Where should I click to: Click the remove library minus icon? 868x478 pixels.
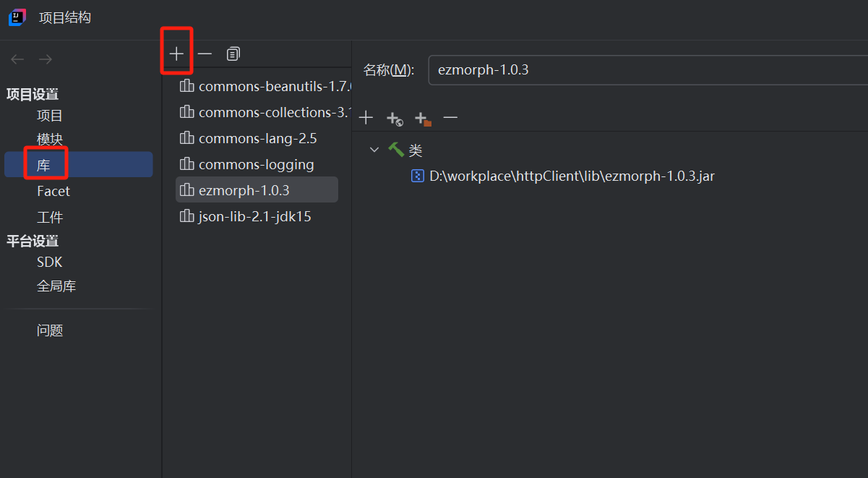point(205,53)
